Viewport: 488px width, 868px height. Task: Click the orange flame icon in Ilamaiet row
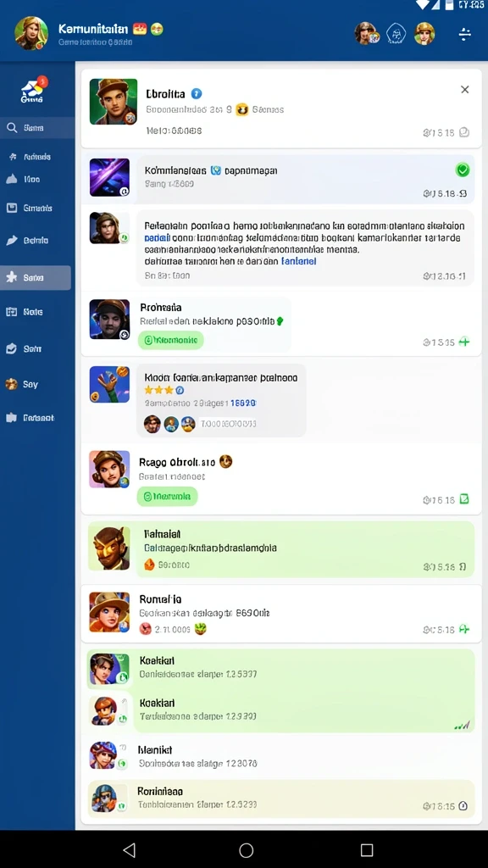point(149,564)
